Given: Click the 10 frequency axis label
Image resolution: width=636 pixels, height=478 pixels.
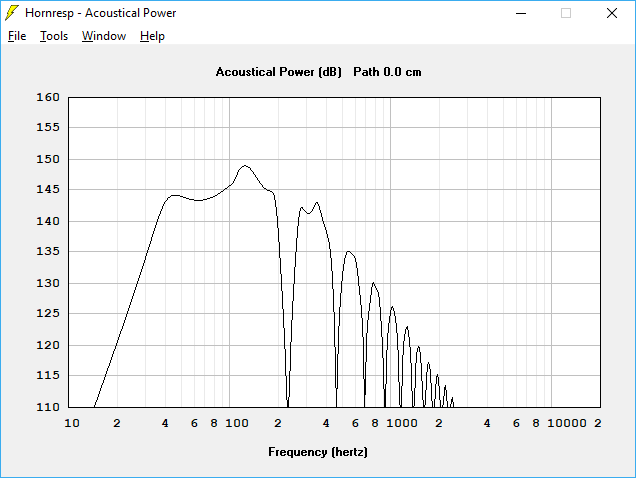Looking at the screenshot, I should (x=72, y=423).
